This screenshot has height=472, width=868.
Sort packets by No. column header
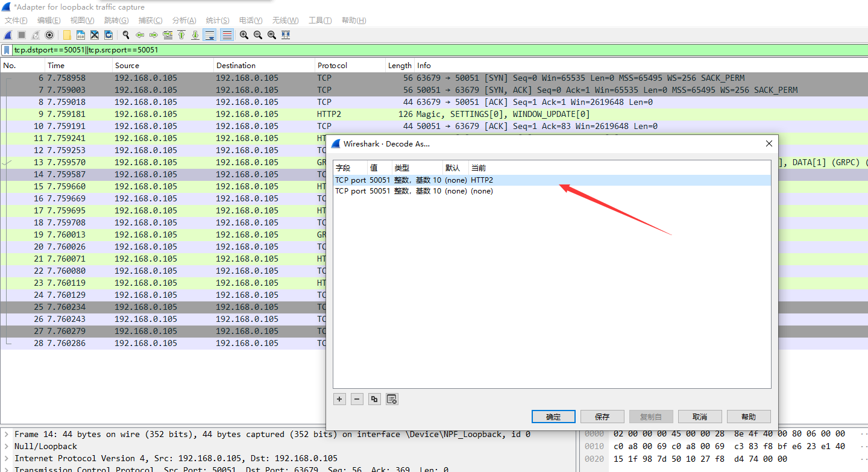pos(23,66)
